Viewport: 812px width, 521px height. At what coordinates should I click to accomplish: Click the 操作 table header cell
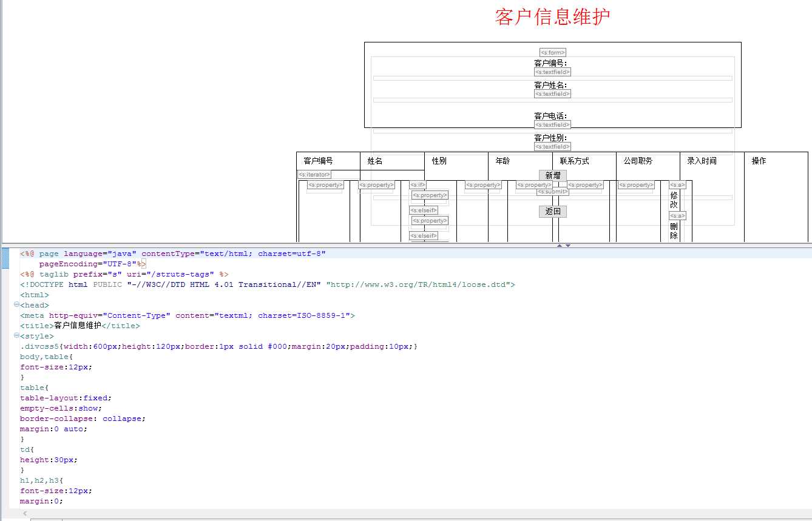pyautogui.click(x=776, y=161)
